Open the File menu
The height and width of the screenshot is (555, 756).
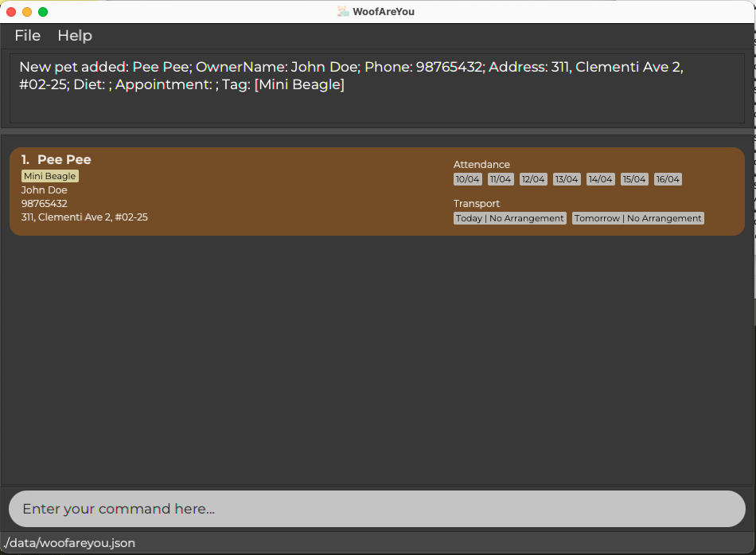[28, 36]
